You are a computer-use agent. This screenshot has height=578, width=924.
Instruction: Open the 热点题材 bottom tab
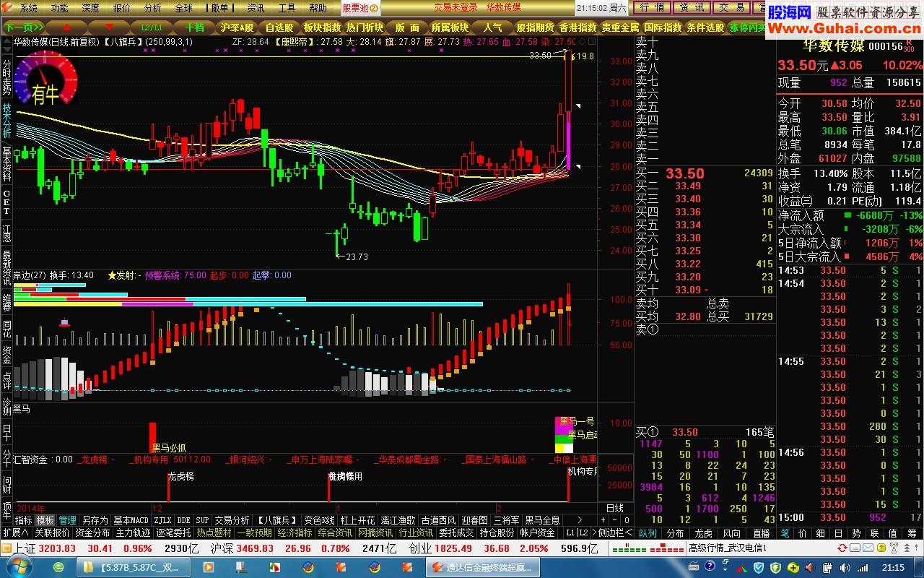tap(214, 532)
